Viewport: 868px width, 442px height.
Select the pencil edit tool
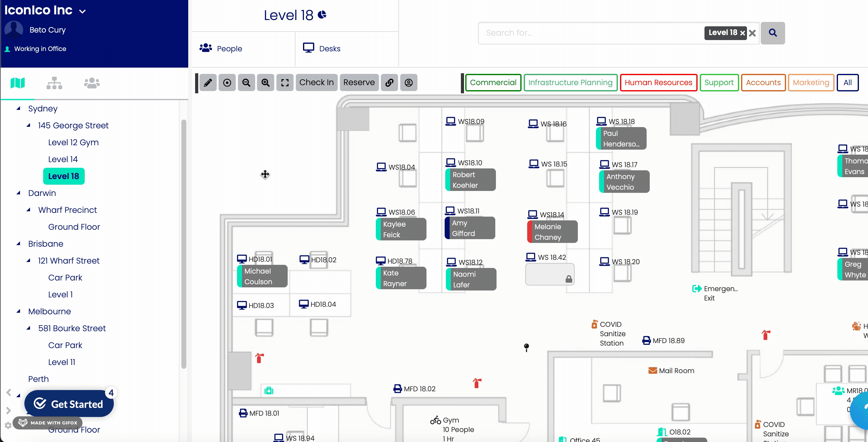point(208,82)
